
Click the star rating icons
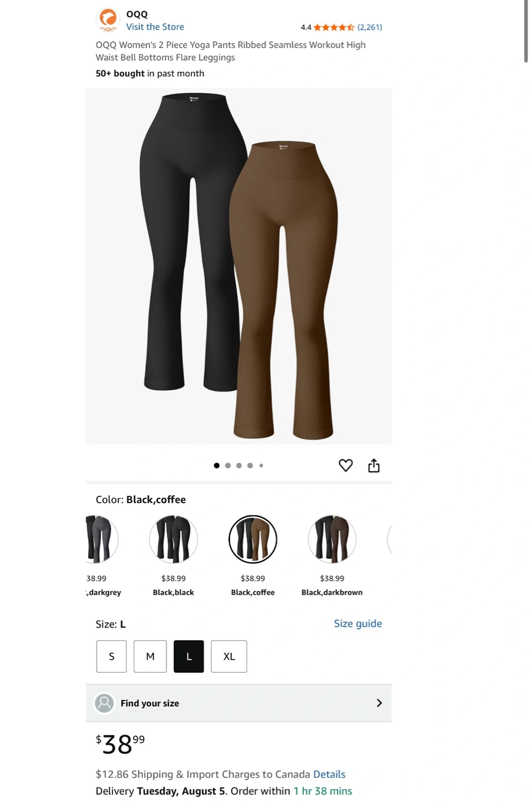(x=334, y=27)
